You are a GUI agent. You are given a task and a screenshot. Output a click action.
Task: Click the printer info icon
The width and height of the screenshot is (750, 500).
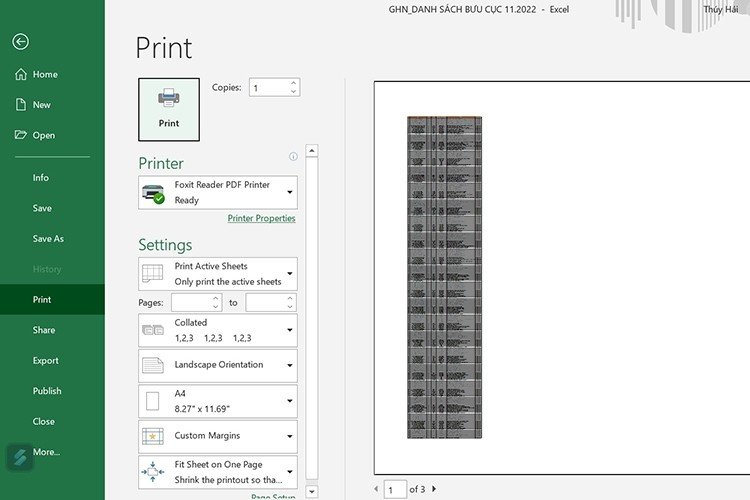293,156
